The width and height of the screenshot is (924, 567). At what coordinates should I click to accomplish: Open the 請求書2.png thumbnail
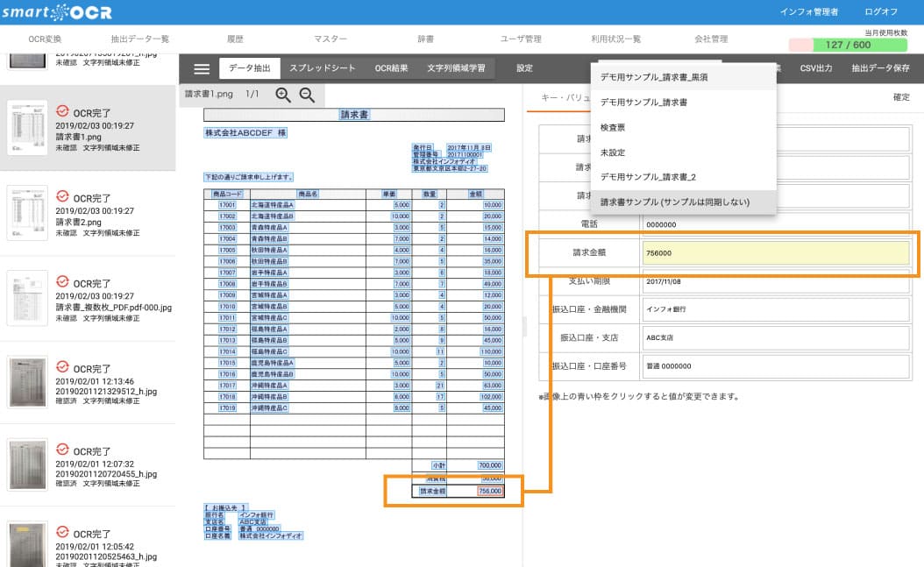click(27, 213)
